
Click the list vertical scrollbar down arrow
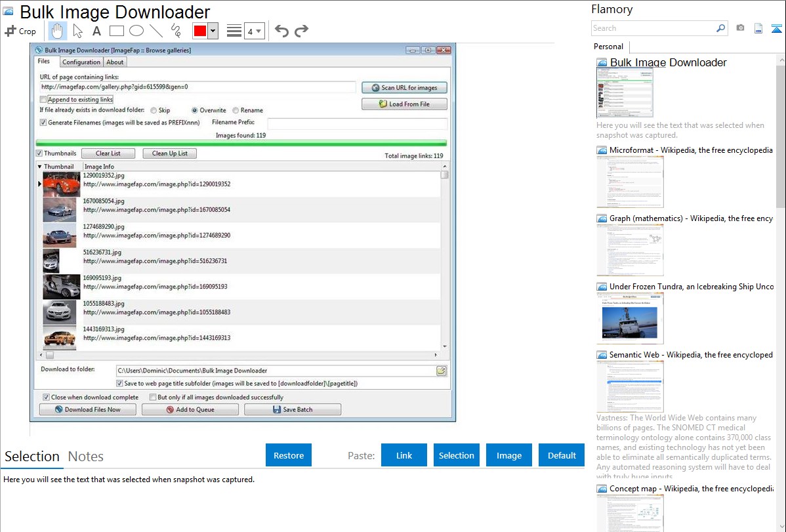click(445, 346)
